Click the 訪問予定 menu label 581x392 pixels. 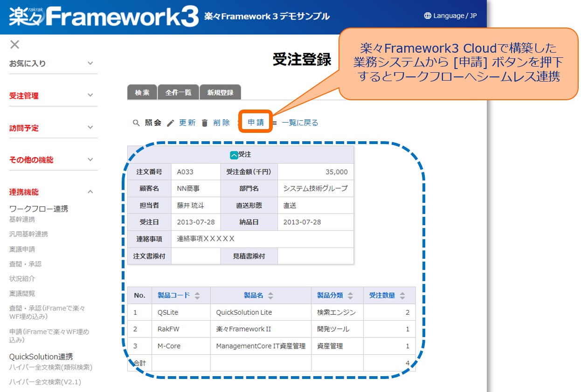24,128
